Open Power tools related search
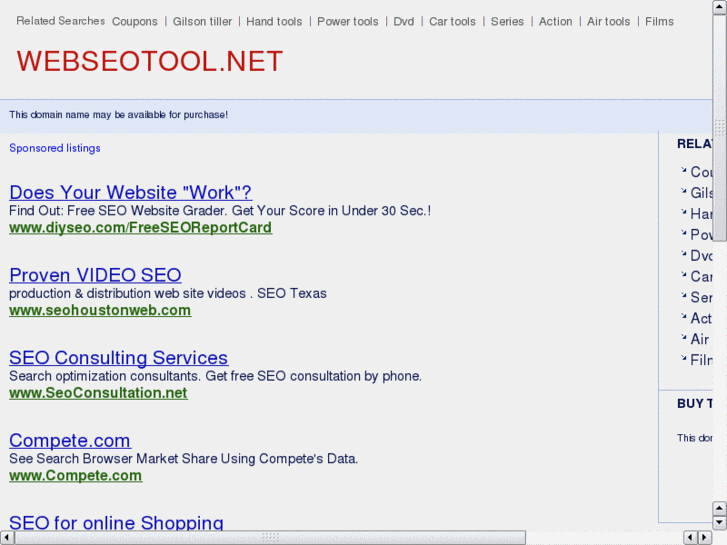 348,22
